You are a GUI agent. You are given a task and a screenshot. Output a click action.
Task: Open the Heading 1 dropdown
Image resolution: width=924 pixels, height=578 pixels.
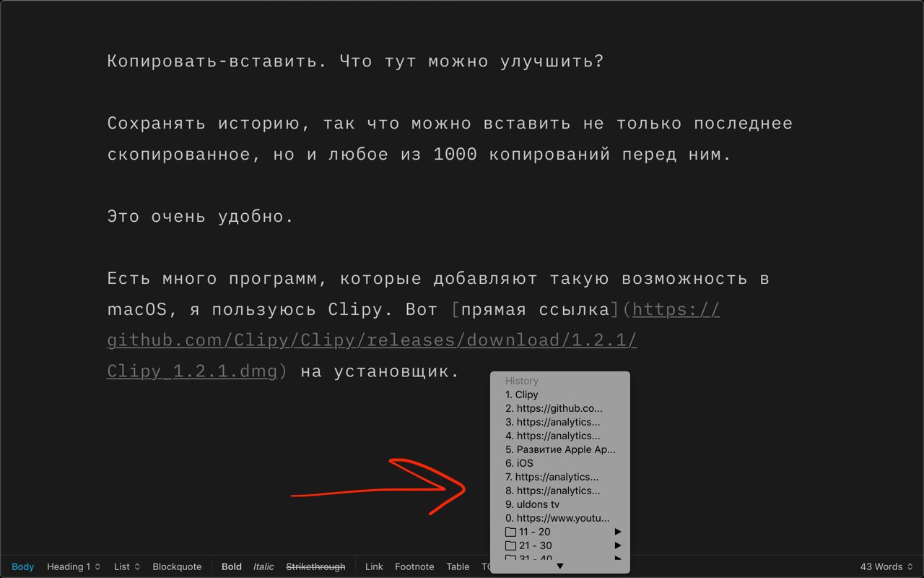[x=74, y=566]
